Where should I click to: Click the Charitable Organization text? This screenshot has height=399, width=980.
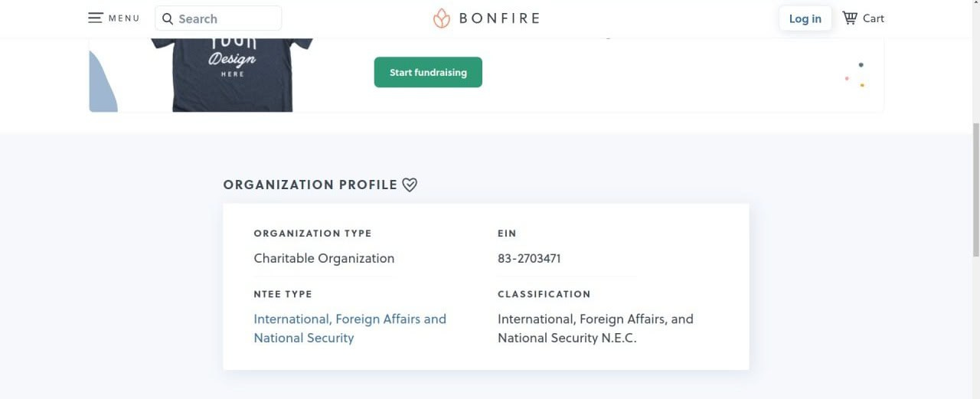click(x=324, y=258)
